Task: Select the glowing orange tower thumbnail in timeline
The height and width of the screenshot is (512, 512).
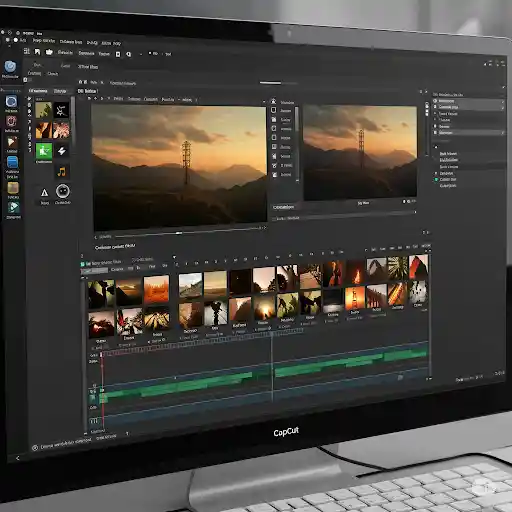Action: (355, 298)
